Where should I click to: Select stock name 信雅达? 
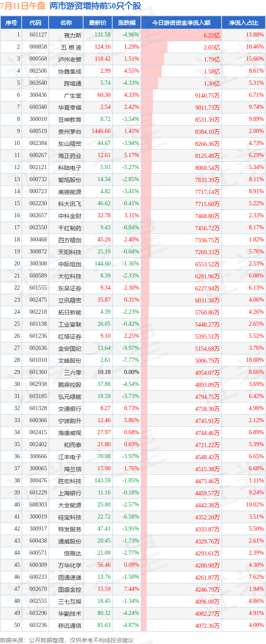[73, 553]
